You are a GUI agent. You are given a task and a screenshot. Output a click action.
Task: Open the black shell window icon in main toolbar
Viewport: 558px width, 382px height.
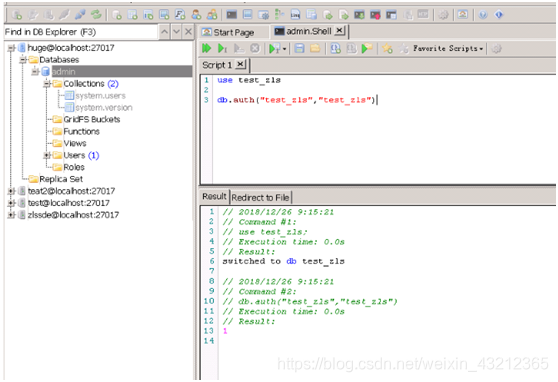click(232, 15)
